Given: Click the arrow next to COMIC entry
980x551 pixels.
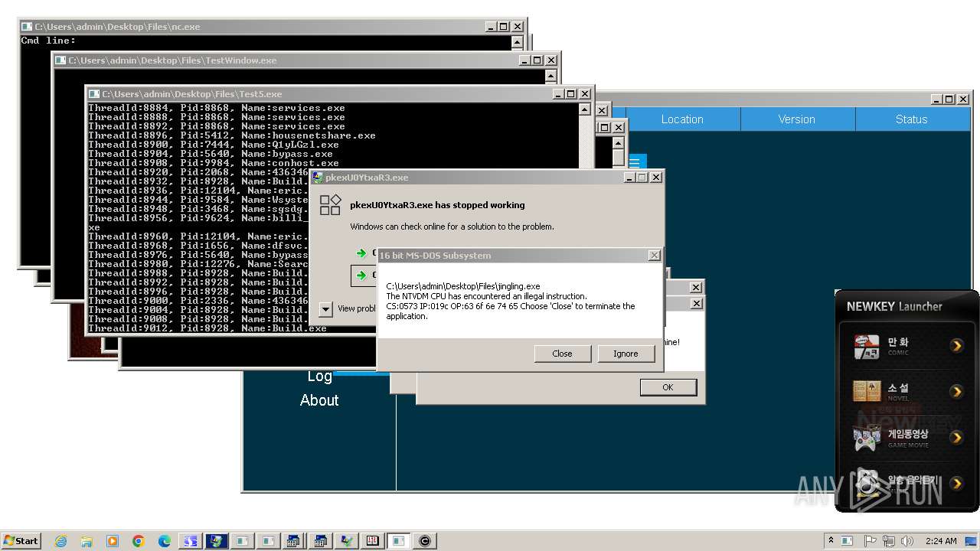Looking at the screenshot, I should click(x=956, y=346).
